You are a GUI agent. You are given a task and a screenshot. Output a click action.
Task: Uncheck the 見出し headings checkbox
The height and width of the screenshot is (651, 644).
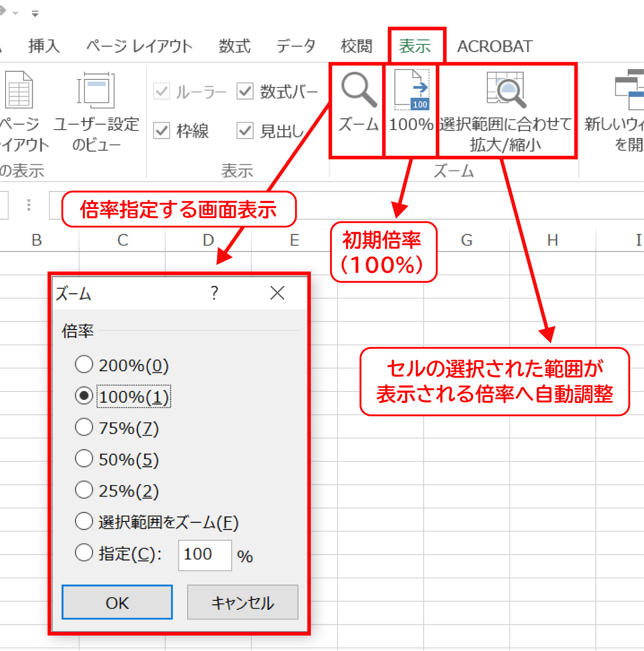click(x=245, y=130)
